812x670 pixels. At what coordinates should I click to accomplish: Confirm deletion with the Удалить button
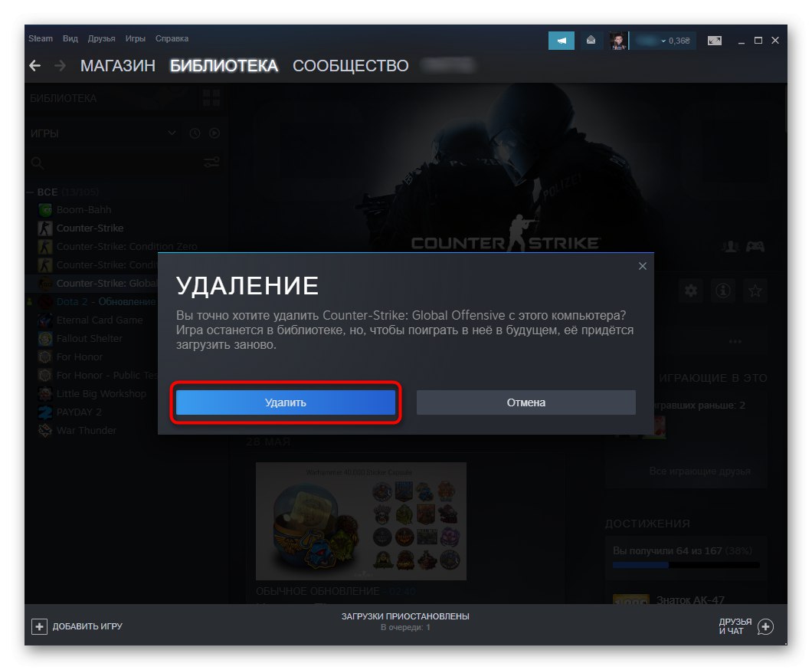click(x=285, y=402)
